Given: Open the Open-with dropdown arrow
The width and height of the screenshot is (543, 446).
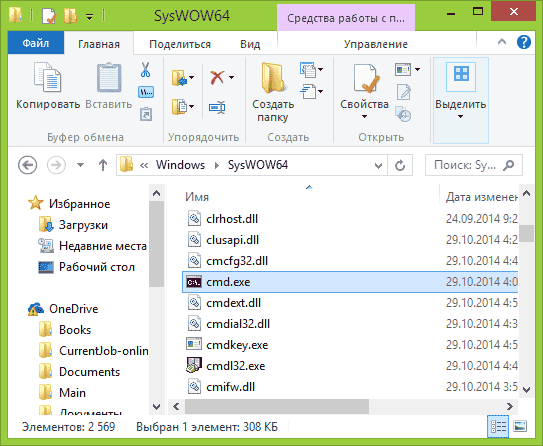Looking at the screenshot, I should (x=418, y=69).
